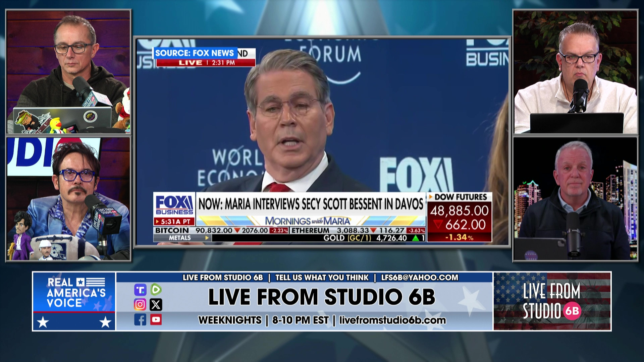Screen dimensions: 644x362
Task: Click the Live From Studio 6B flag logo
Action: pos(552,301)
